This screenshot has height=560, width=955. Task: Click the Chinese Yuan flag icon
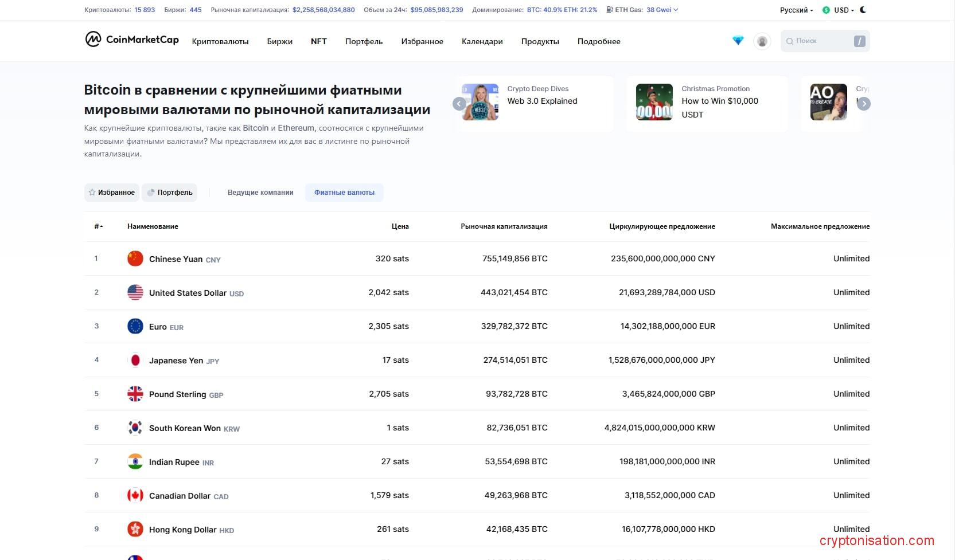135,259
